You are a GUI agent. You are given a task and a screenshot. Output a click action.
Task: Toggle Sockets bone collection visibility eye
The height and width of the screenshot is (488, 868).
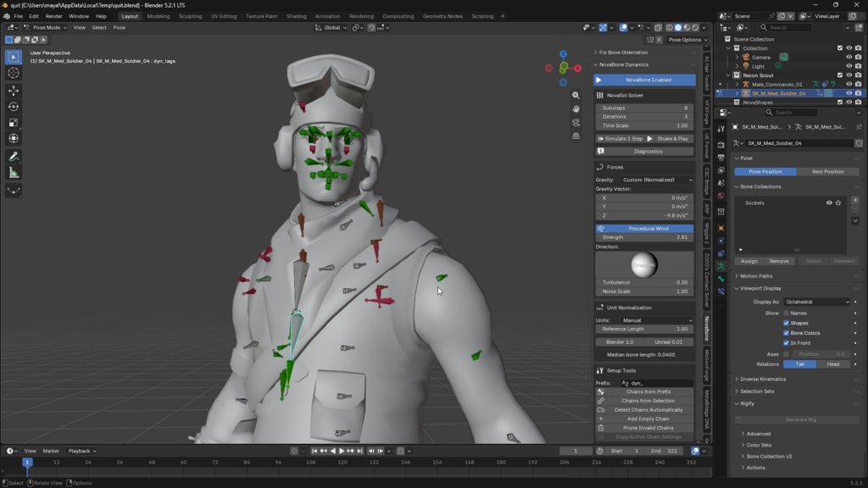[829, 203]
